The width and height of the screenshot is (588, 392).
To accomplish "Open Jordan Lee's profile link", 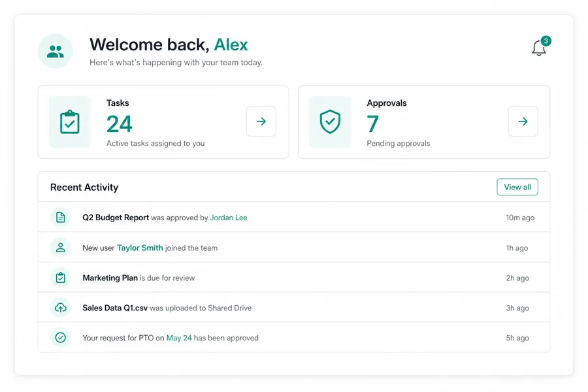I will point(229,218).
